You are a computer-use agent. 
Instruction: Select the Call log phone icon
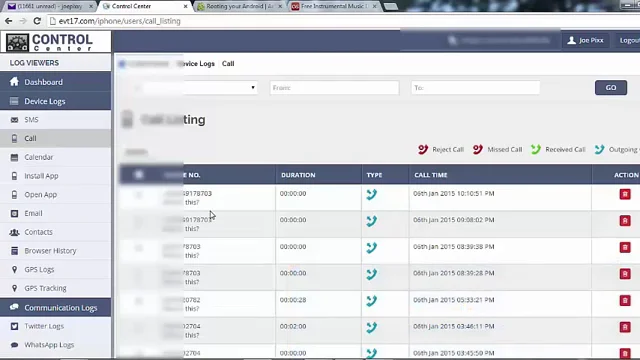point(14,138)
